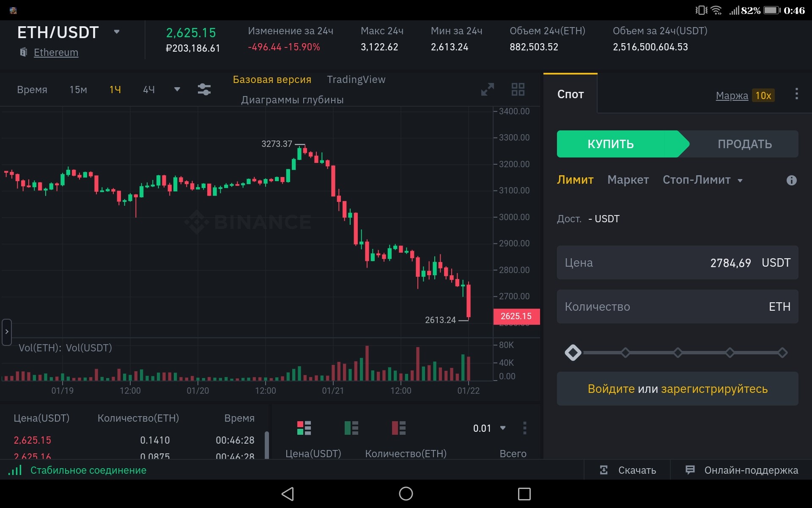Screen dimensions: 812x508
Task: Expand chart to fullscreen
Action: pos(487,89)
